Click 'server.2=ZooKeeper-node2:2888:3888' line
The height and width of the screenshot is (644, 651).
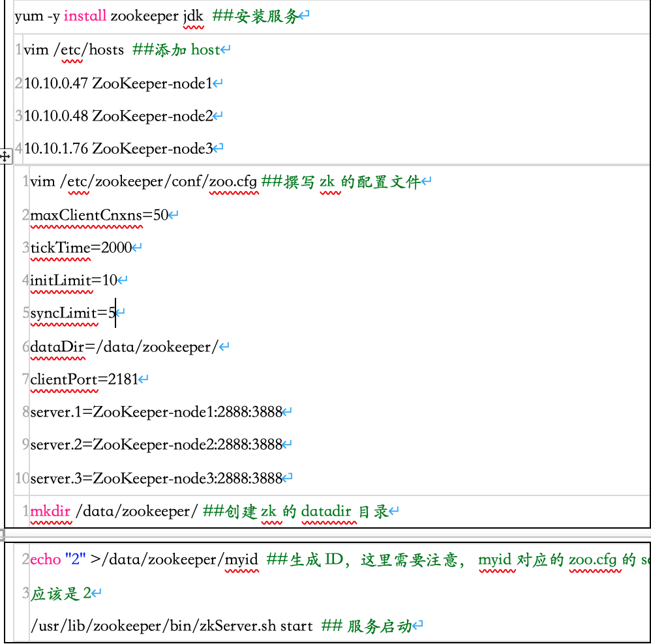156,445
